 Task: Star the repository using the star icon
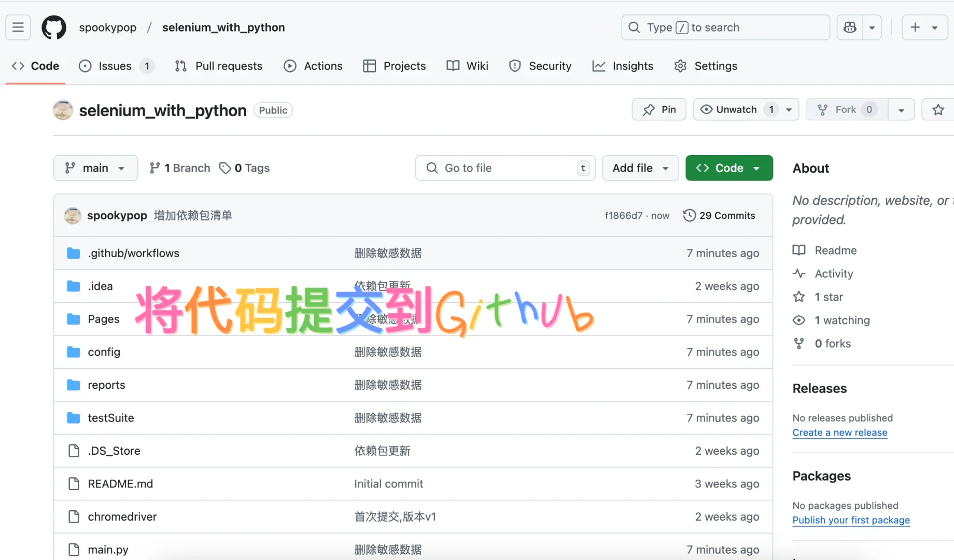[937, 109]
